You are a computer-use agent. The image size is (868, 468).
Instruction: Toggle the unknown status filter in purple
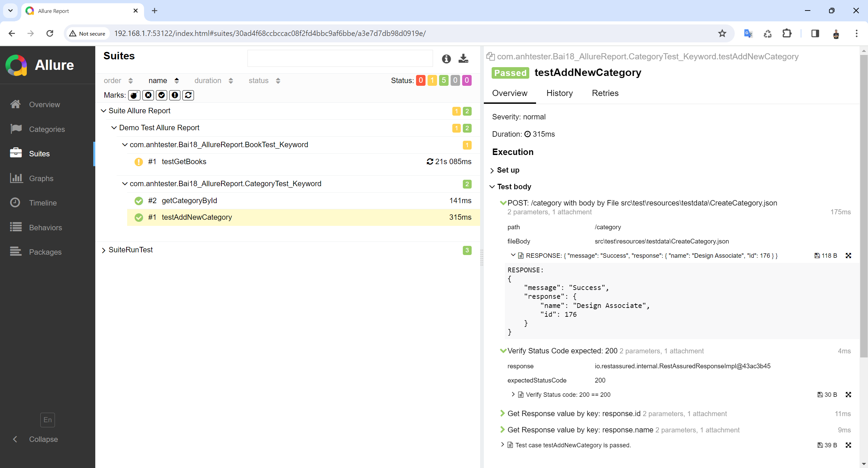pyautogui.click(x=467, y=80)
